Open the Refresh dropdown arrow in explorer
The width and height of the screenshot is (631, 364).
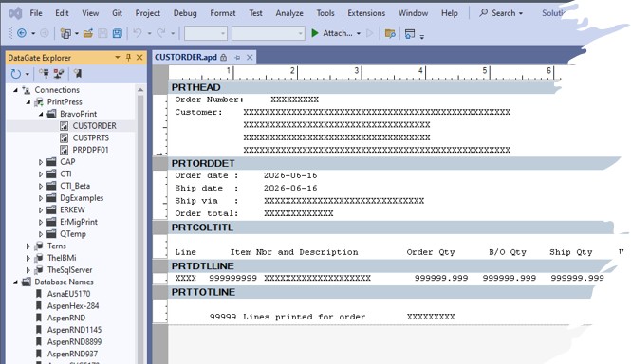tap(28, 74)
